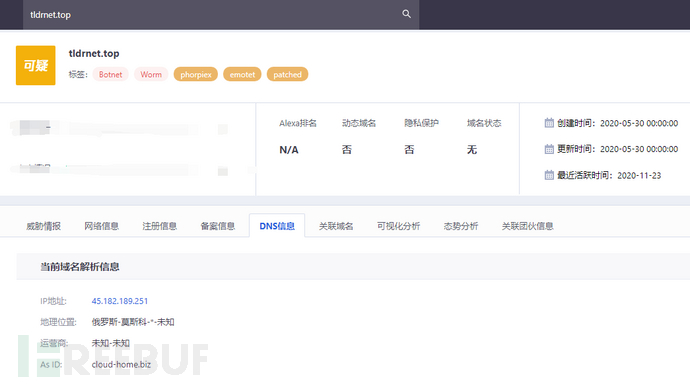690x384 pixels.
Task: Click the 无 domain status value
Action: [x=472, y=150]
